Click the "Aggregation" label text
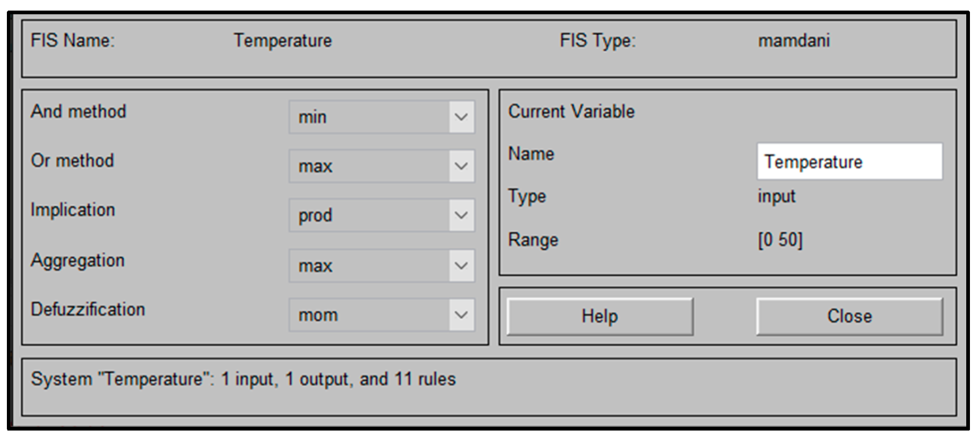Viewport: 980px width, 439px height. pyautogui.click(x=78, y=260)
